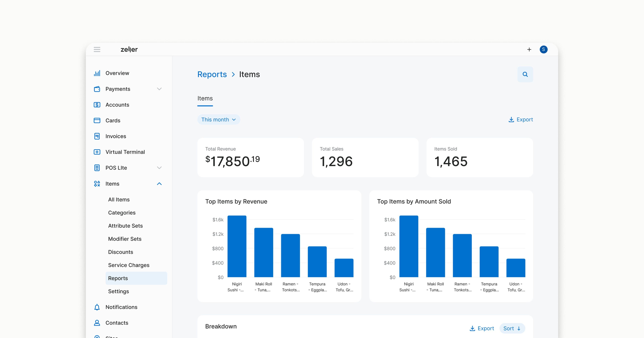Click Export in Breakdown section

(x=482, y=328)
